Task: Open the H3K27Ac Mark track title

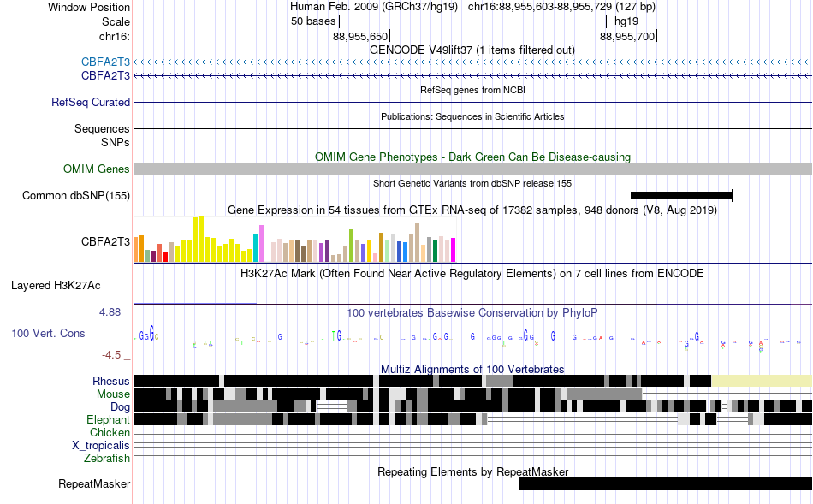Action: point(472,273)
